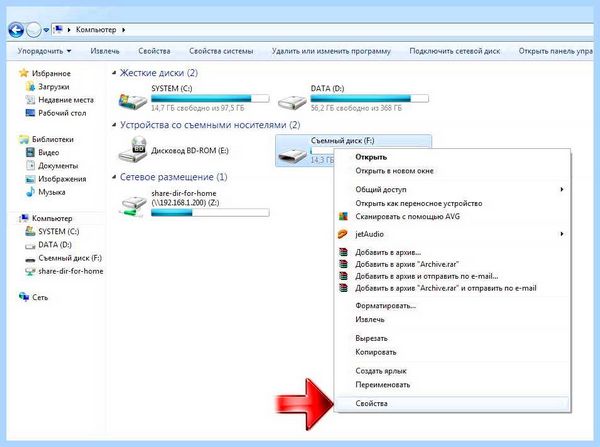Click the computer icon in address bar
The width and height of the screenshot is (600, 447).
58,29
